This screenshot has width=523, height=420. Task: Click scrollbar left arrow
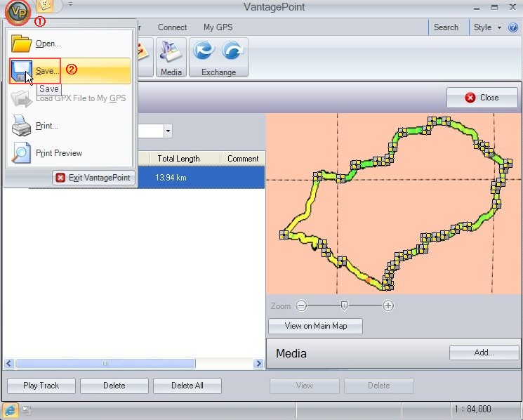(9, 364)
